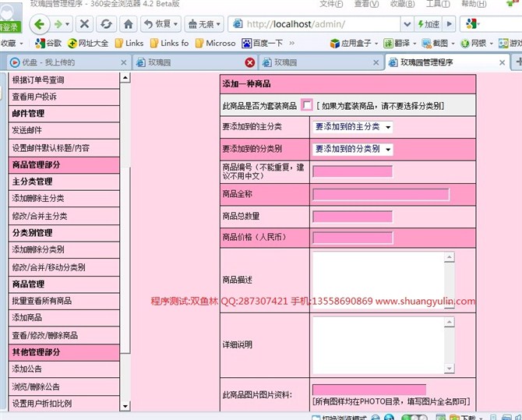Click 添加商品 link in sidebar

point(27,318)
